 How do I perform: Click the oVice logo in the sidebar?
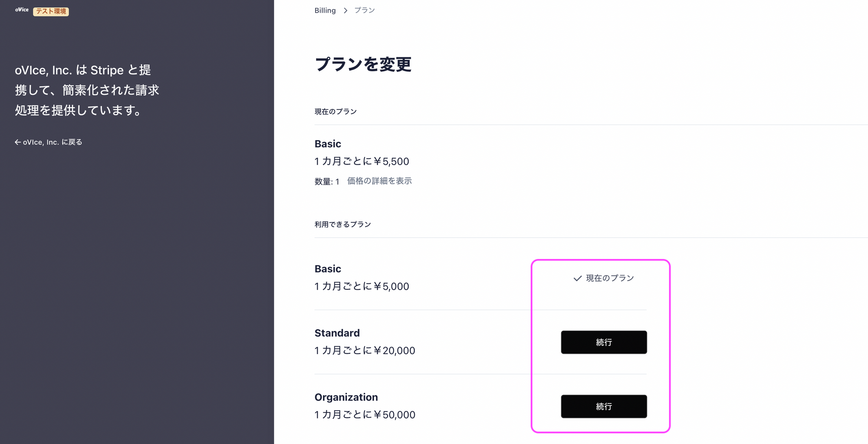coord(22,10)
